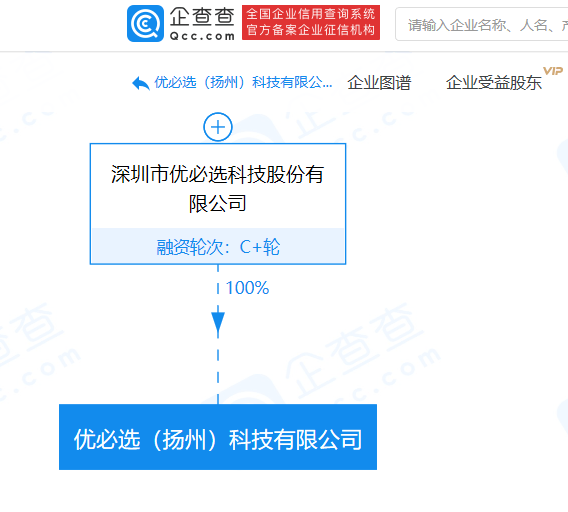Click the VIP badge icon

(x=553, y=71)
